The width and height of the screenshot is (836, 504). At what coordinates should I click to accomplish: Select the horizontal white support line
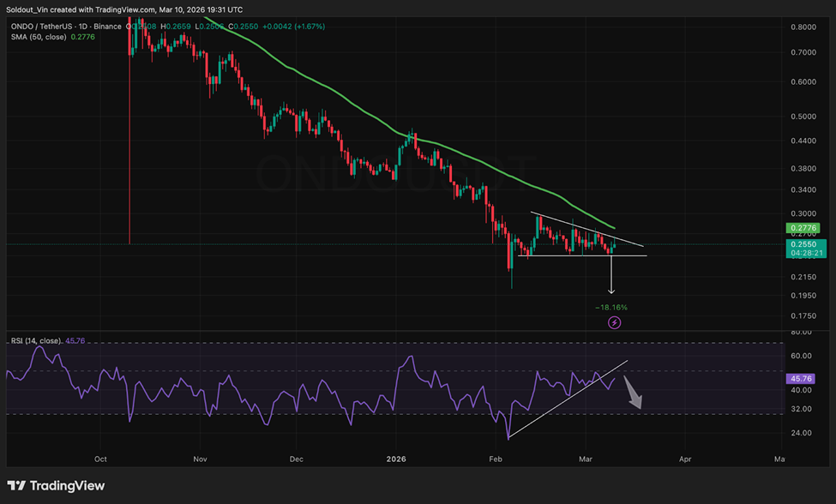coord(583,255)
